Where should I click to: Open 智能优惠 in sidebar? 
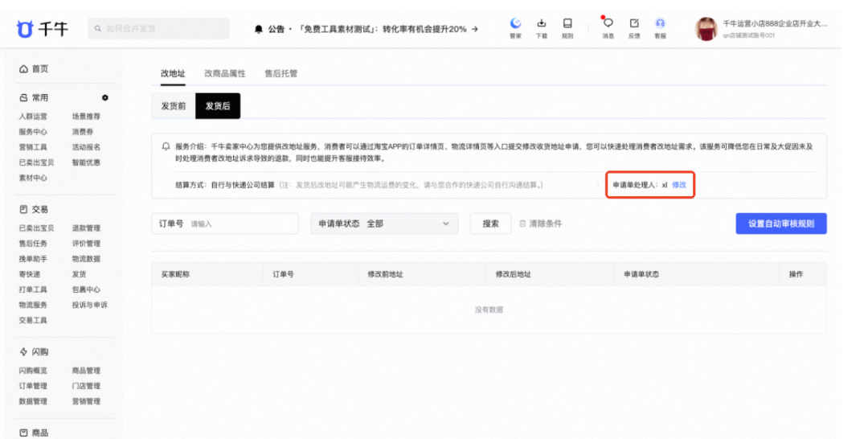coord(86,162)
